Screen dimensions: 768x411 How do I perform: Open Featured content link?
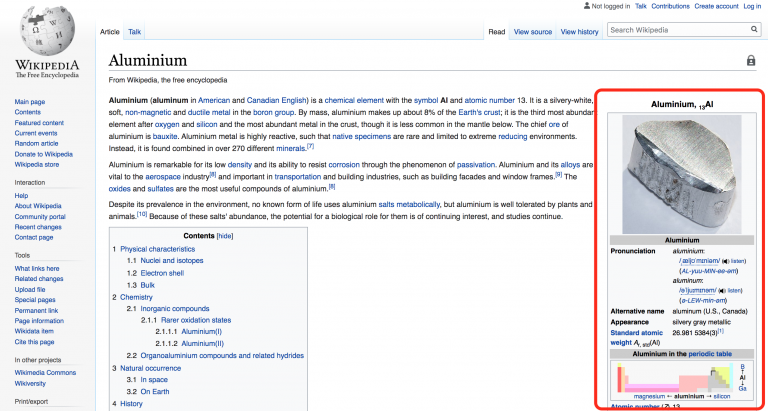pos(39,123)
